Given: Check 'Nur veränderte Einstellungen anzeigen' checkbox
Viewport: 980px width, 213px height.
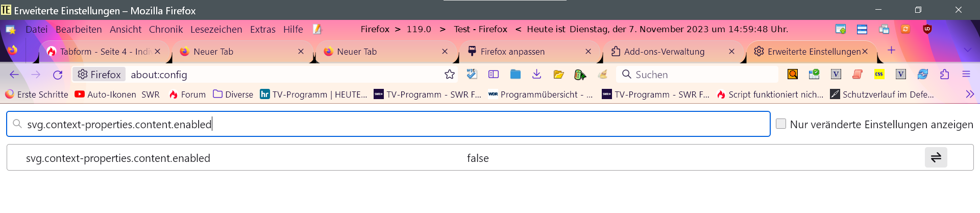Looking at the screenshot, I should (781, 124).
